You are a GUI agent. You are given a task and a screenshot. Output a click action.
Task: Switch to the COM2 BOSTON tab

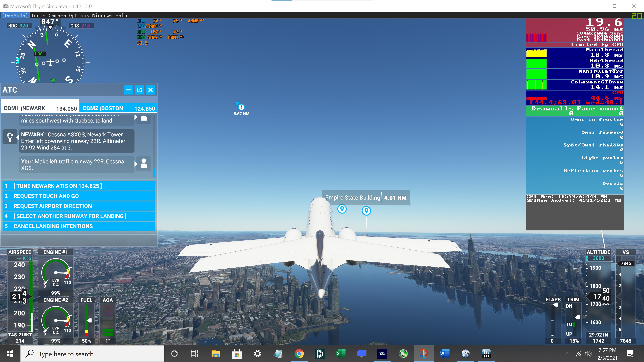[x=119, y=108]
